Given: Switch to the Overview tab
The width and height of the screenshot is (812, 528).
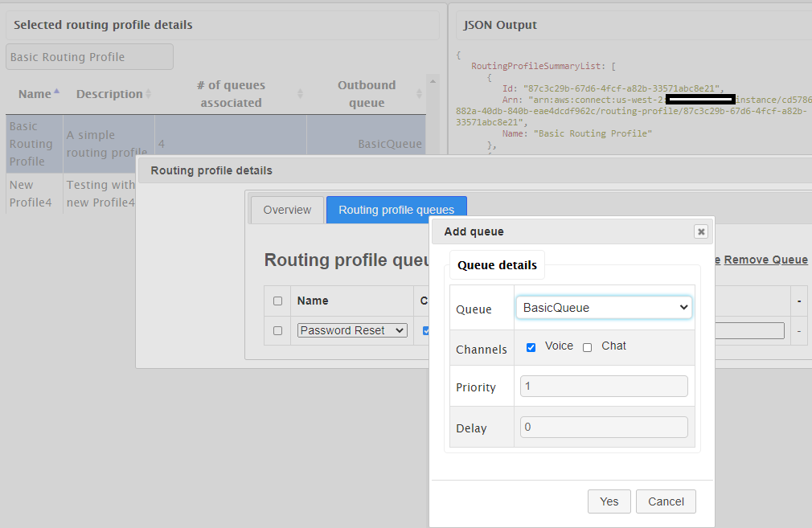Looking at the screenshot, I should pyautogui.click(x=287, y=210).
